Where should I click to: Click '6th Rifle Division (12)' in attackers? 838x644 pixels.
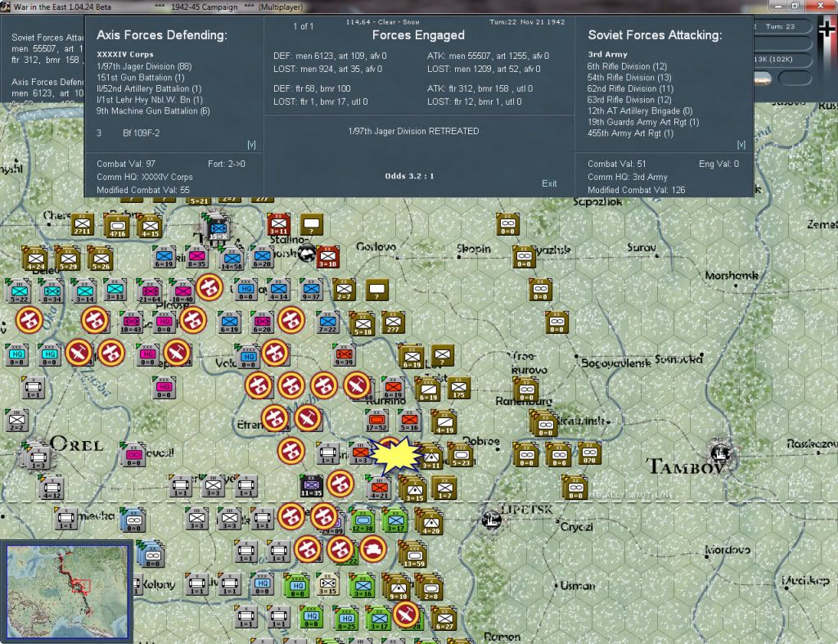[627, 67]
